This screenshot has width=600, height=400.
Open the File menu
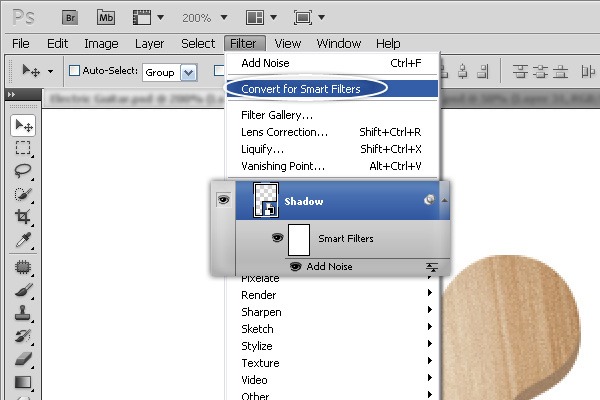(x=21, y=44)
